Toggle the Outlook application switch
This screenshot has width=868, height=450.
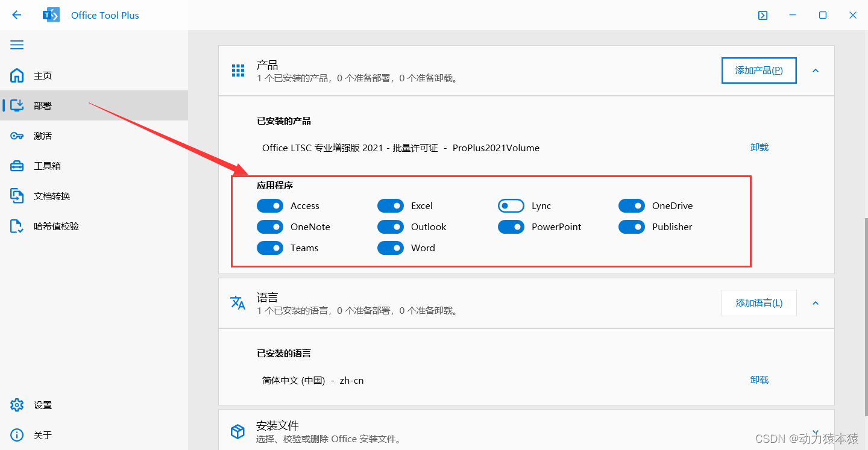[391, 227]
